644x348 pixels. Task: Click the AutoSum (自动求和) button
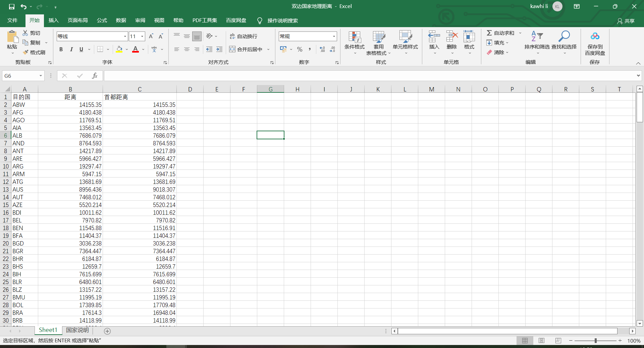500,33
